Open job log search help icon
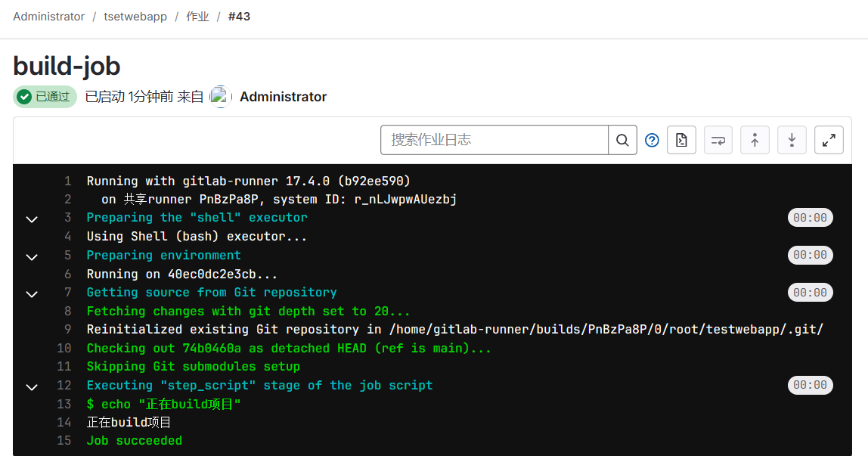Viewport: 868px width, 456px height. pyautogui.click(x=652, y=140)
